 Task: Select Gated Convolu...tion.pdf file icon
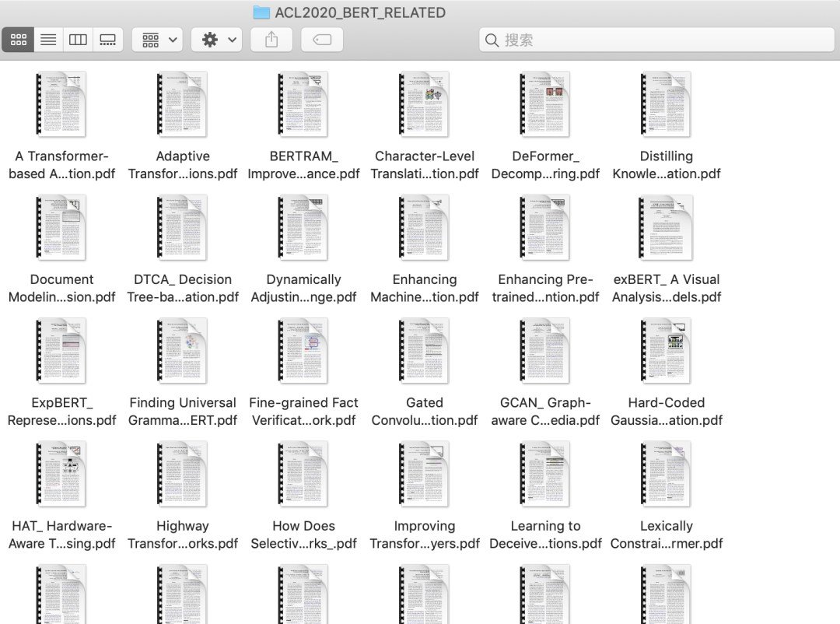pyautogui.click(x=425, y=351)
